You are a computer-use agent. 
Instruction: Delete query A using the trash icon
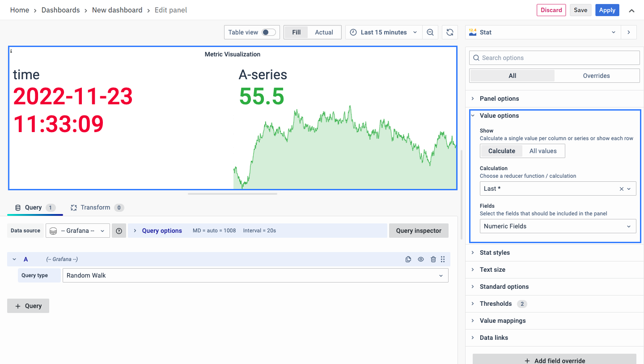click(x=433, y=259)
